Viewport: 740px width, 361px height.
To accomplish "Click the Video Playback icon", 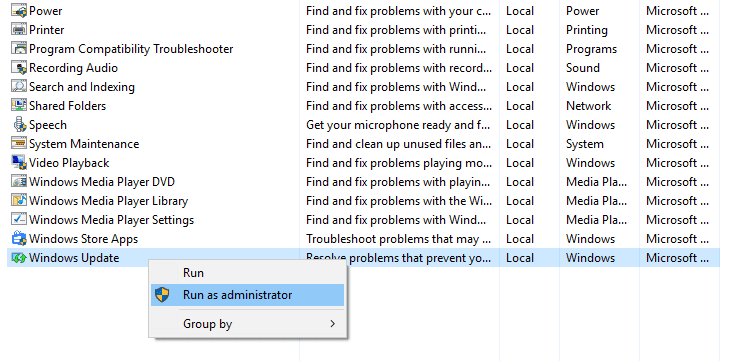I will click(x=19, y=163).
